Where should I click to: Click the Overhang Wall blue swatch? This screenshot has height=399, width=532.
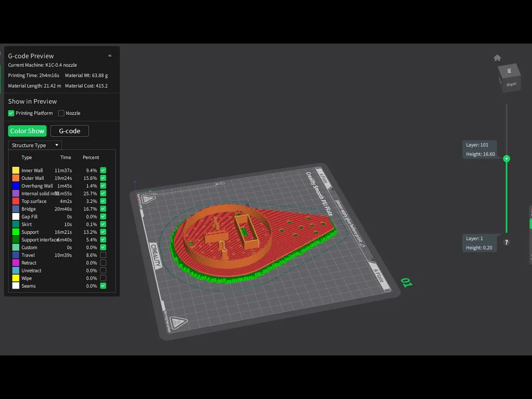pos(16,186)
